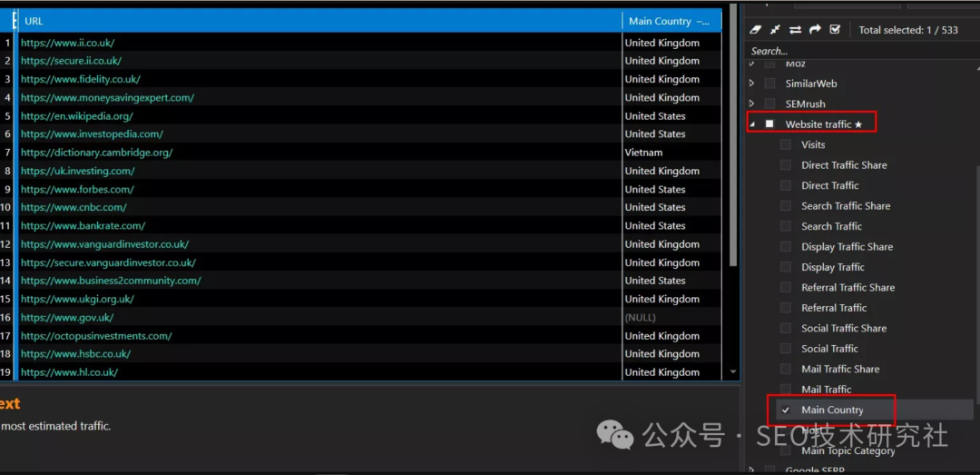Expand the Moz tree node
The image size is (980, 475).
[x=752, y=64]
